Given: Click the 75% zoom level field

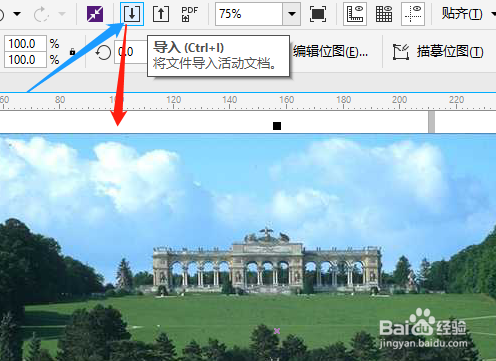Looking at the screenshot, I should [x=249, y=14].
